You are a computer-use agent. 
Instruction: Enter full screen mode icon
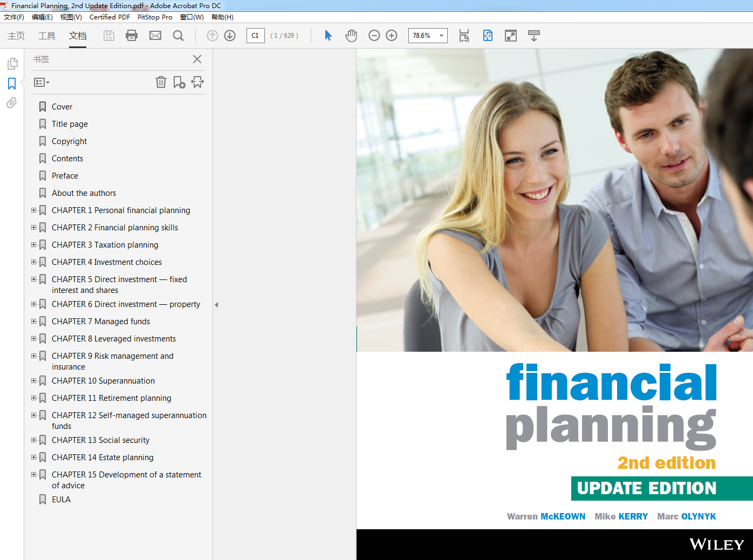[510, 36]
